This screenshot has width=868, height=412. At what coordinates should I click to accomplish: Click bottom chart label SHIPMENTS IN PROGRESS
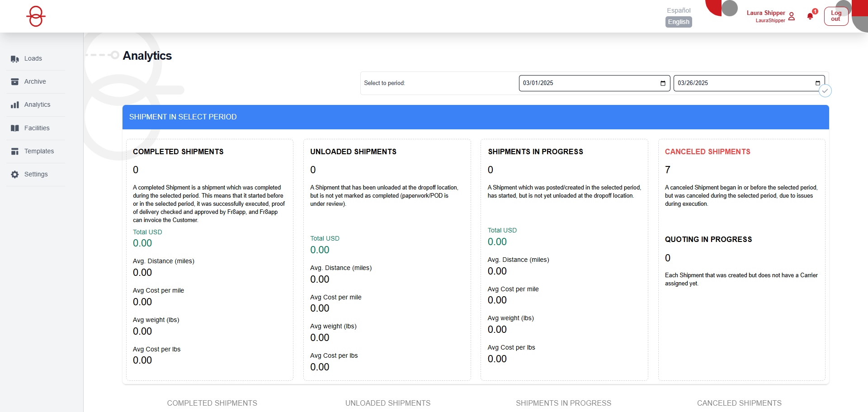563,403
